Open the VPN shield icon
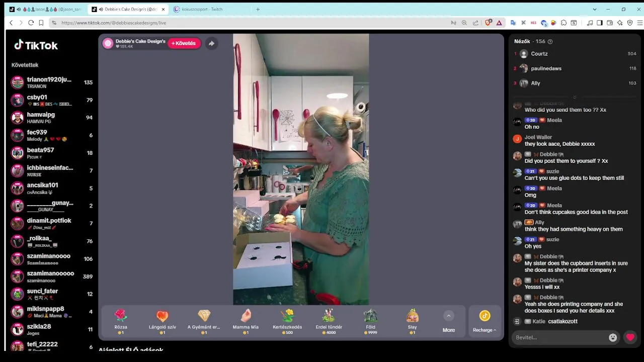 pos(630,23)
